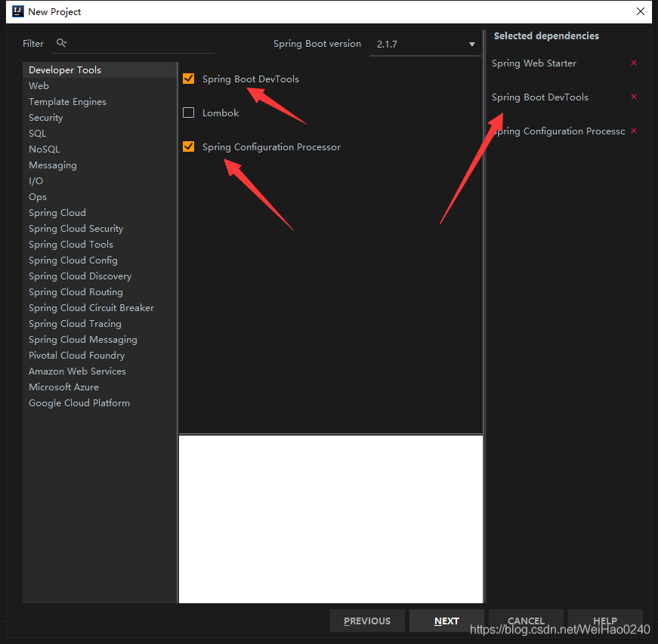This screenshot has height=644, width=658.
Task: Click the Lombok label text
Action: pyautogui.click(x=221, y=112)
